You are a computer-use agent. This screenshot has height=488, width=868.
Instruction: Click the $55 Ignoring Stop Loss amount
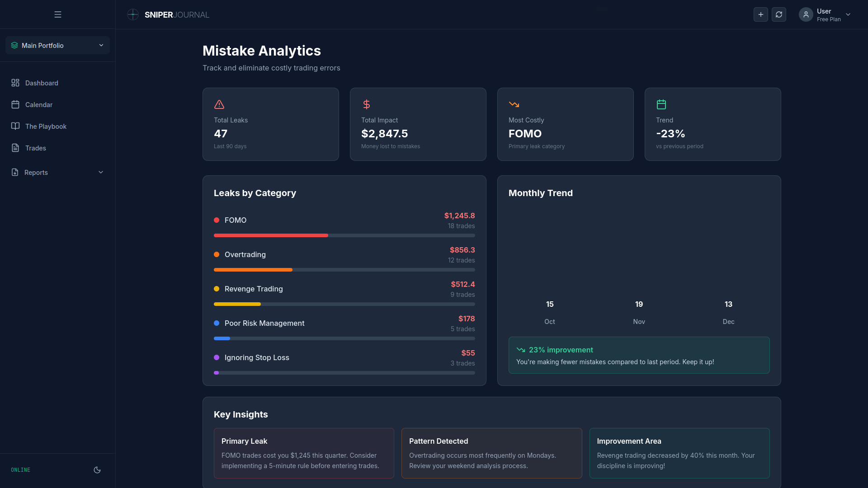point(468,353)
